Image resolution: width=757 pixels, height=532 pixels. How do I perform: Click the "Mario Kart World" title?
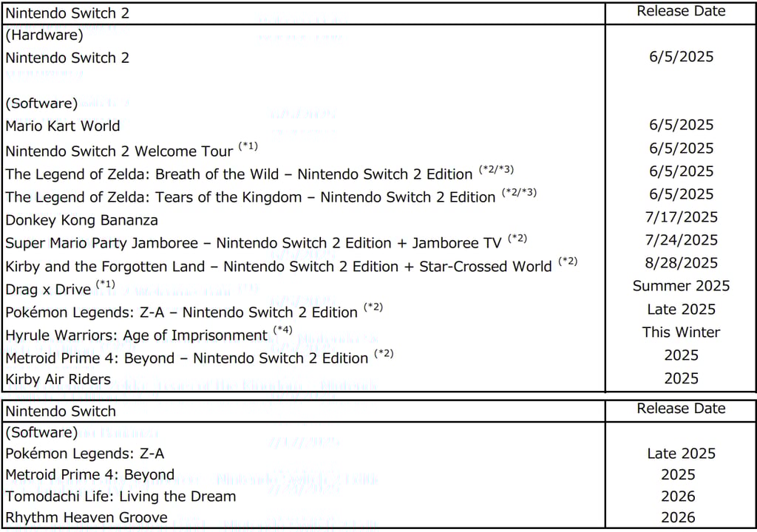point(63,126)
